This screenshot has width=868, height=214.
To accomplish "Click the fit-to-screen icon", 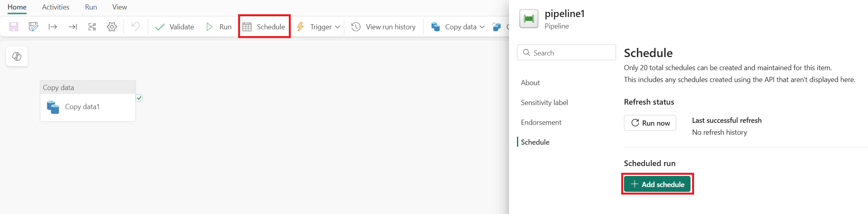I will 92,27.
